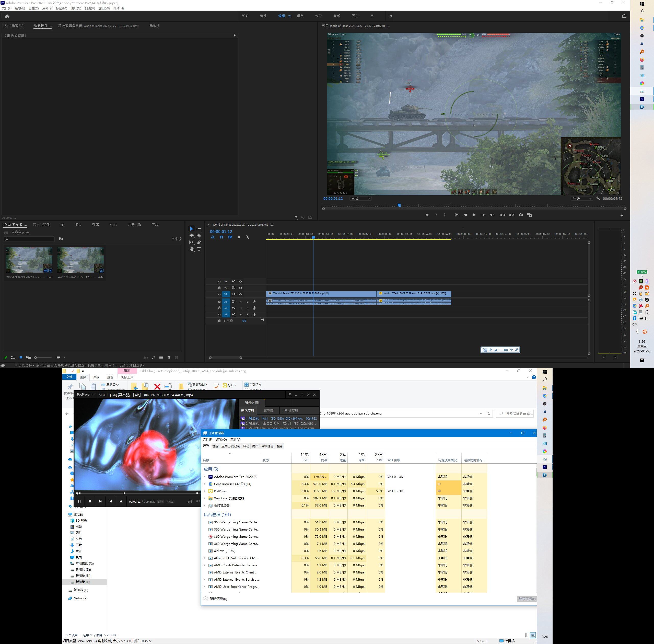Image resolution: width=654 pixels, height=644 pixels.
Task: Click Premiere home icon
Action: coord(7,16)
